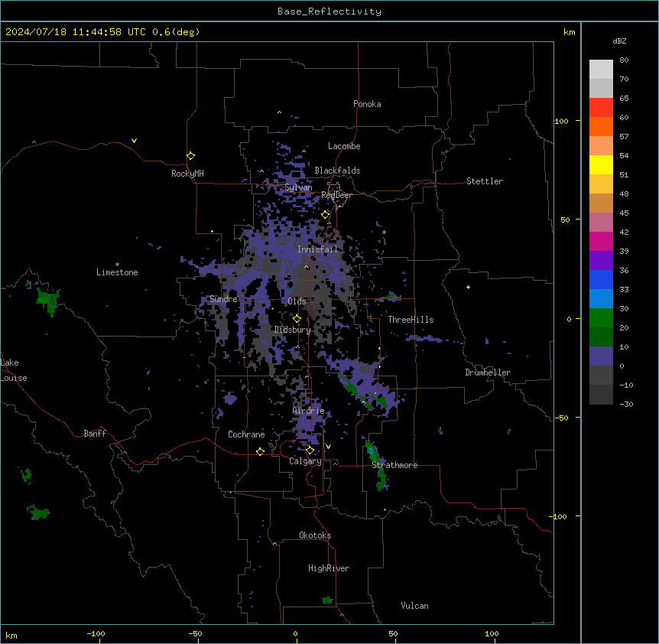
Task: Select the Ponoka town label
Action: click(367, 104)
